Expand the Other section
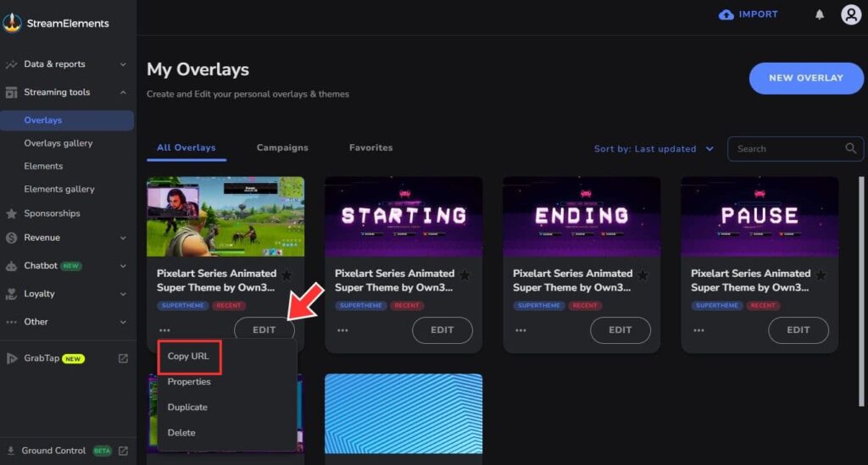The width and height of the screenshot is (868, 465). [123, 322]
